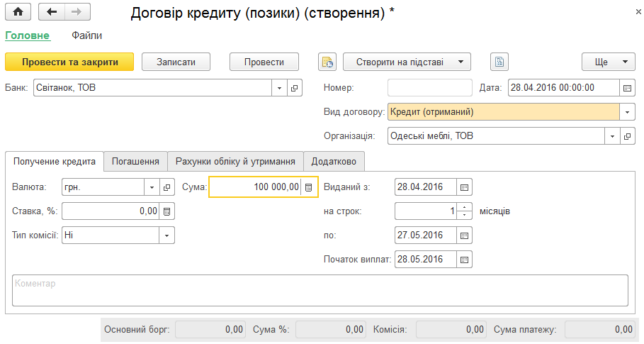Close the document form with the X

coord(638,12)
